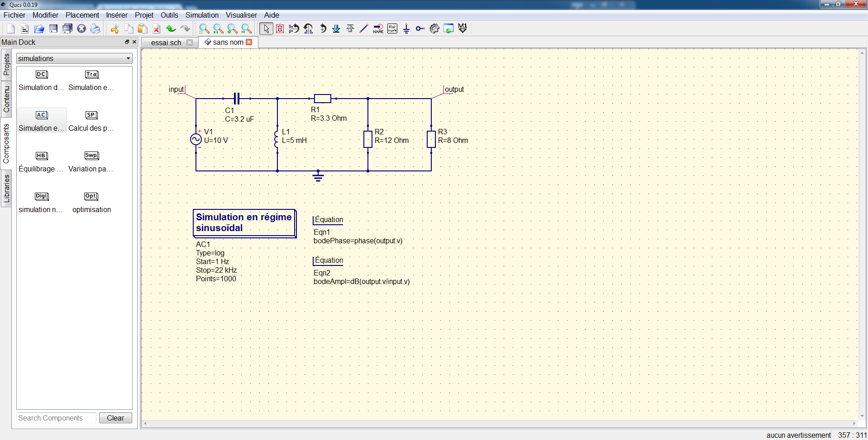
Task: Set marker on graph with M1 icon
Action: click(x=463, y=29)
